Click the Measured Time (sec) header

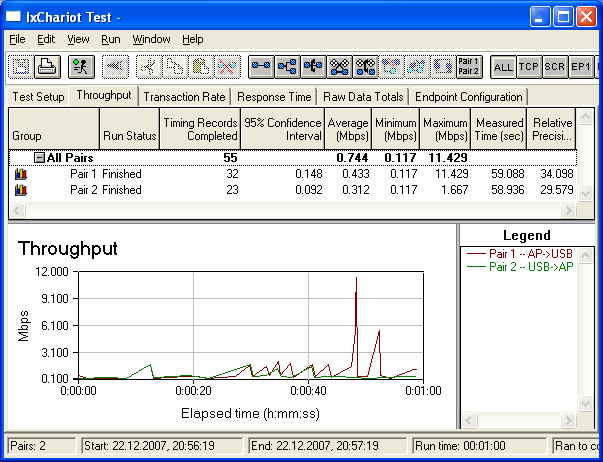click(x=499, y=129)
